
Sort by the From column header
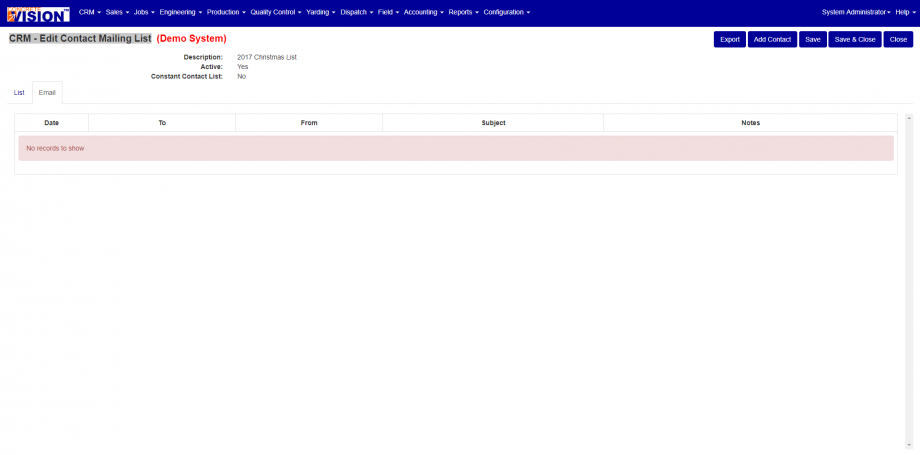tap(309, 123)
